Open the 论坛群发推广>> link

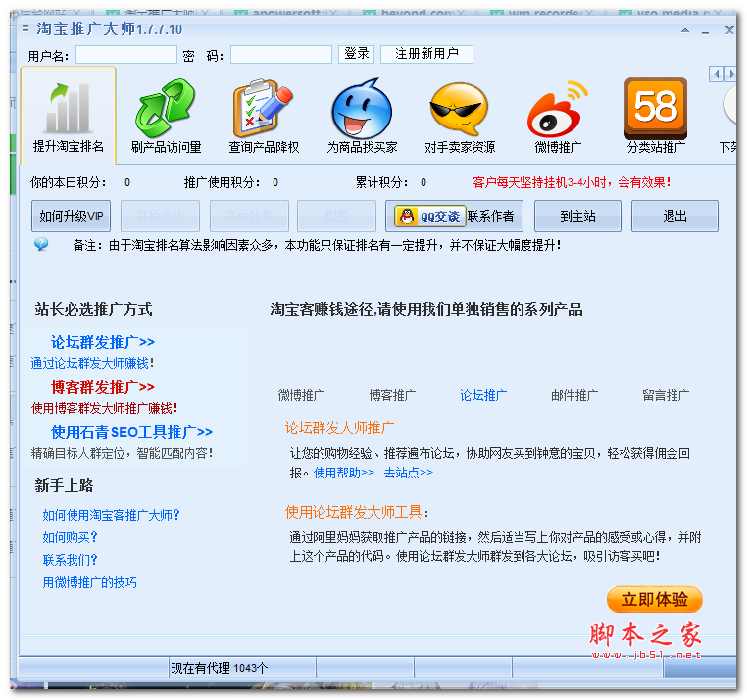click(x=103, y=342)
